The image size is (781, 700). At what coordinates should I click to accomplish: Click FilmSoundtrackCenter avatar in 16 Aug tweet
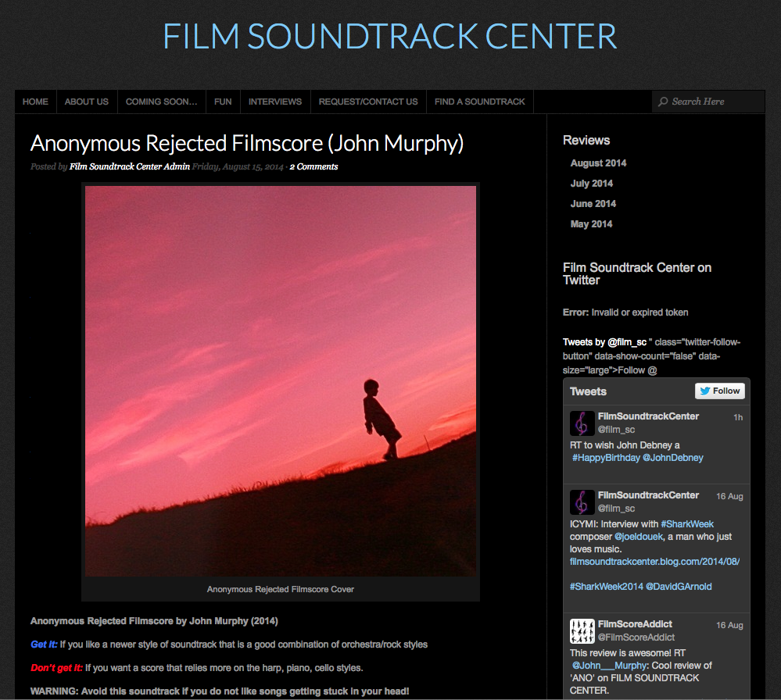coord(582,502)
